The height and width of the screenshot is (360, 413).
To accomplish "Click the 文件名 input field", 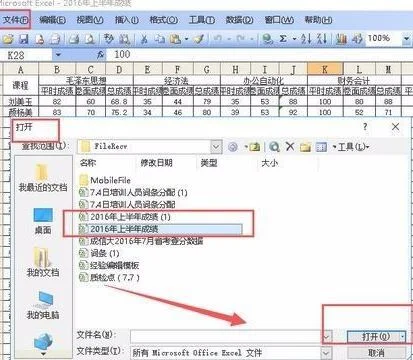I will [226, 336].
